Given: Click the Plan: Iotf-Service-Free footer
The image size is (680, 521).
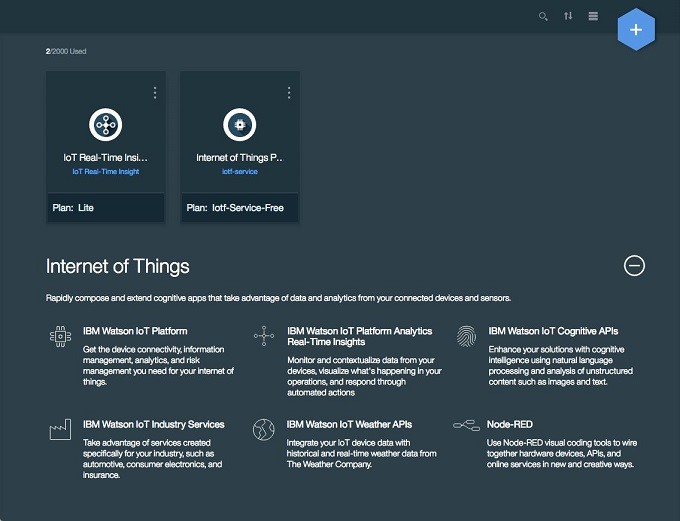Looking at the screenshot, I should point(239,208).
